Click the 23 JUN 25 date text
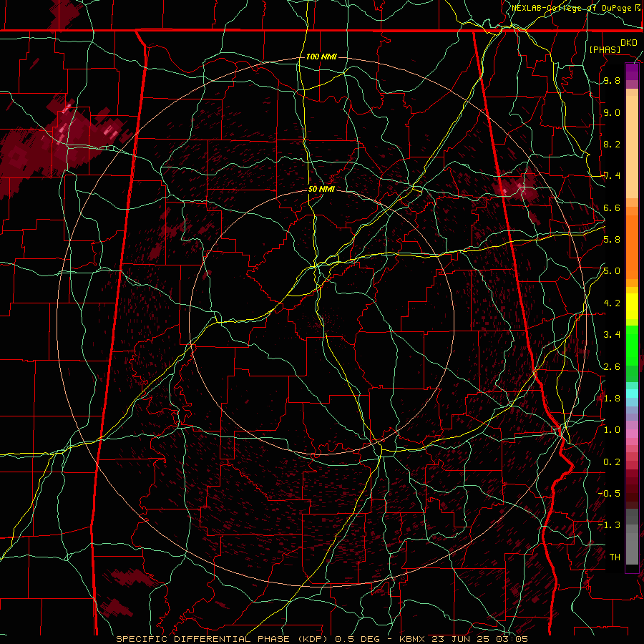 coord(460,639)
